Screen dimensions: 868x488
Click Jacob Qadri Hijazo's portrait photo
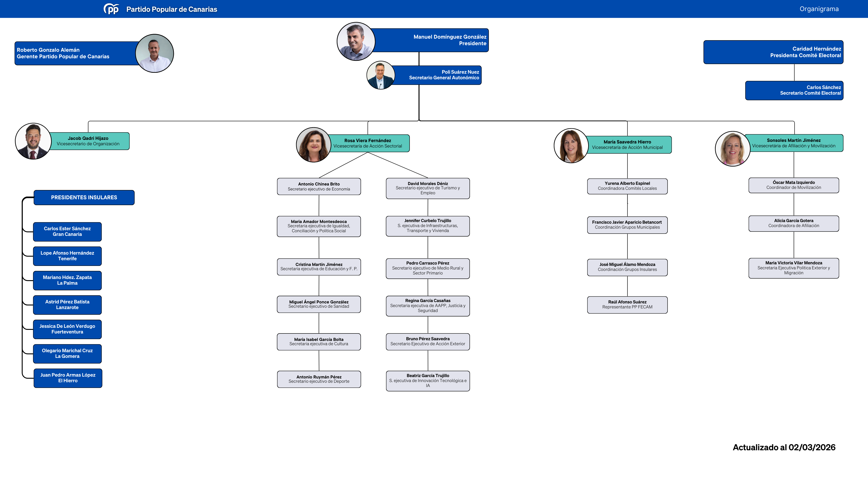33,141
